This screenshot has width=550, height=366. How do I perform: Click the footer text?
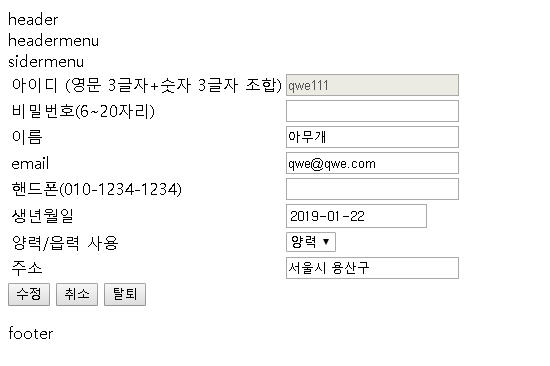pyautogui.click(x=31, y=333)
